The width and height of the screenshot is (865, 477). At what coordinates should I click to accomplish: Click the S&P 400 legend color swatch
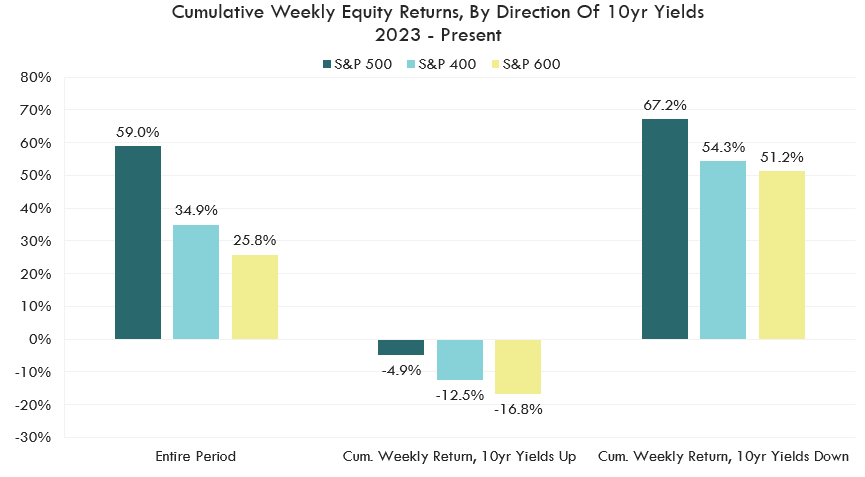(x=409, y=65)
